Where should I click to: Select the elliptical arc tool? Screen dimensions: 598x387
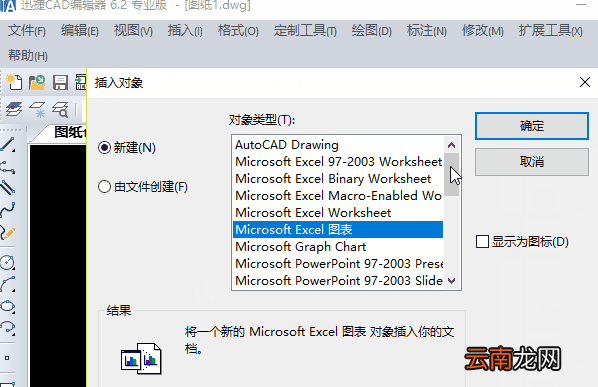[8, 328]
